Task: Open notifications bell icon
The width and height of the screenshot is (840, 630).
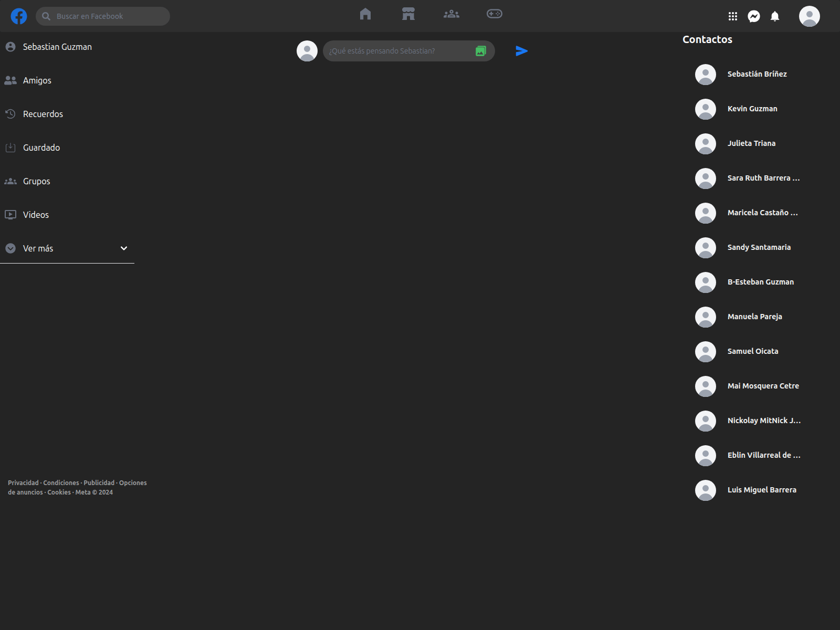Action: [775, 16]
